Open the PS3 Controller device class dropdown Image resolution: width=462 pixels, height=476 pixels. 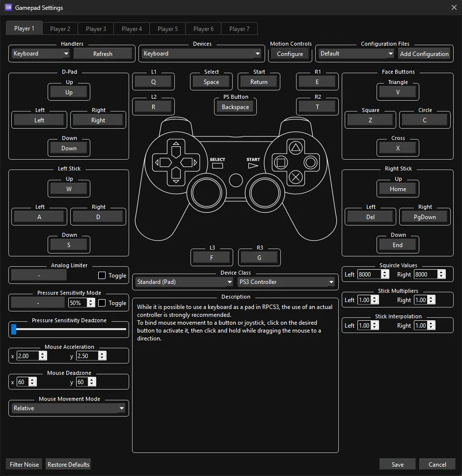286,282
